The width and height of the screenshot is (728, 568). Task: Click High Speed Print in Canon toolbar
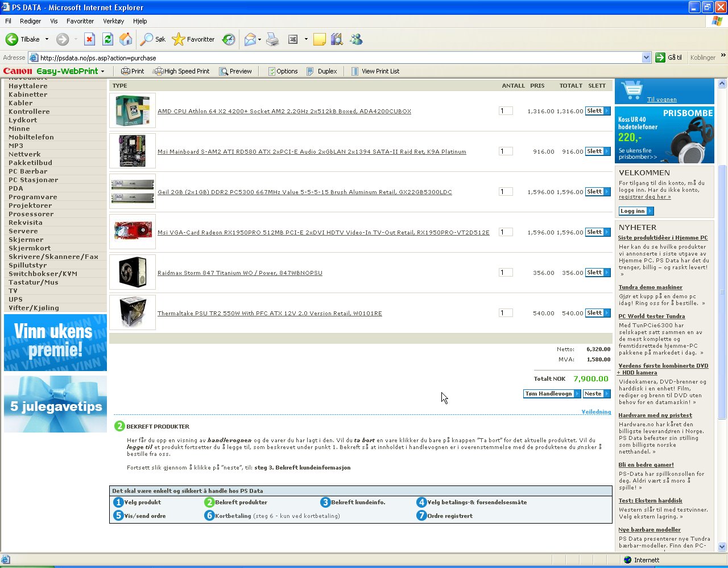pyautogui.click(x=181, y=71)
